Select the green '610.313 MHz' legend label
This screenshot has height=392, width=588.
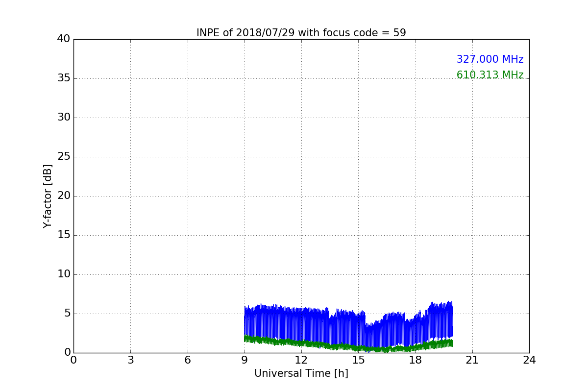(490, 75)
